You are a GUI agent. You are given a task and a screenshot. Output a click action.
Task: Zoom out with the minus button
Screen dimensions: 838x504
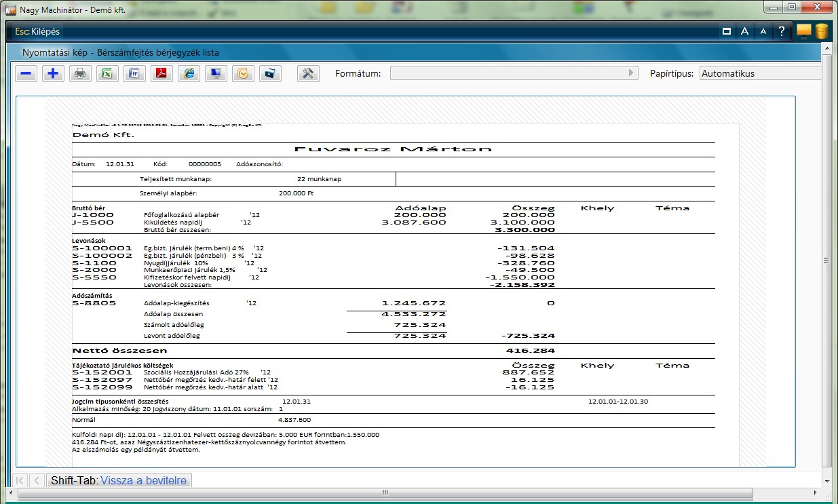pos(26,74)
